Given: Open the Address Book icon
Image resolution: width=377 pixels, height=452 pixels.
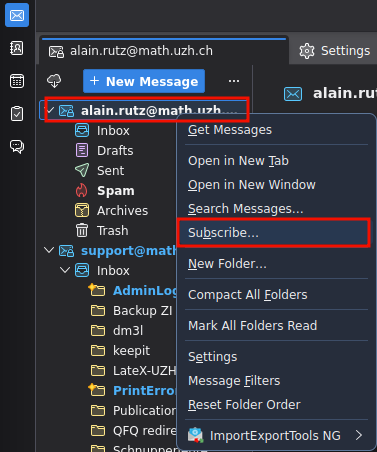Looking at the screenshot, I should point(17,48).
